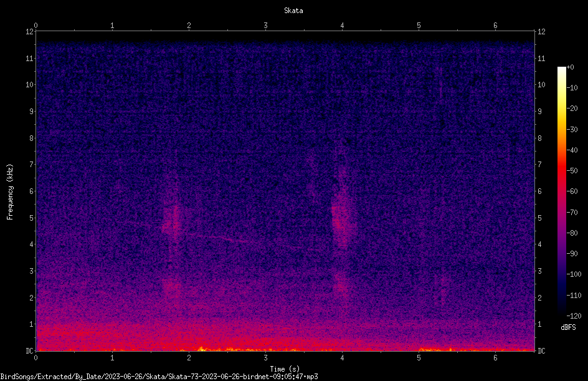Image resolution: width=588 pixels, height=381 pixels.
Task: Click the 'DC' label on right frequency axis
Action: (x=541, y=350)
